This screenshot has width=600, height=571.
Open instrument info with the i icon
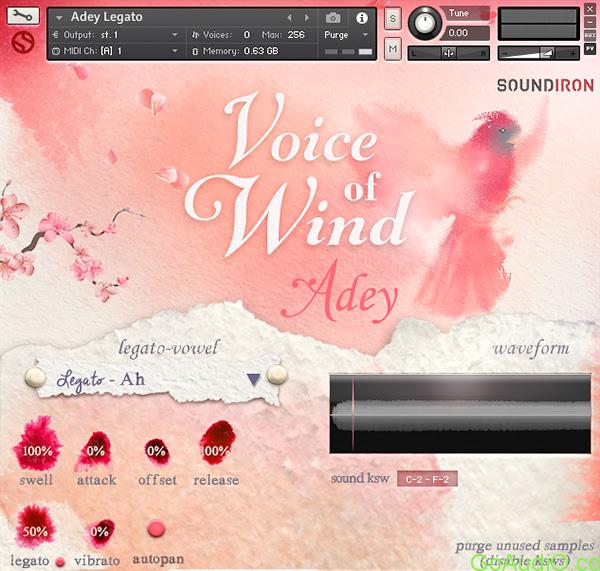pyautogui.click(x=362, y=18)
